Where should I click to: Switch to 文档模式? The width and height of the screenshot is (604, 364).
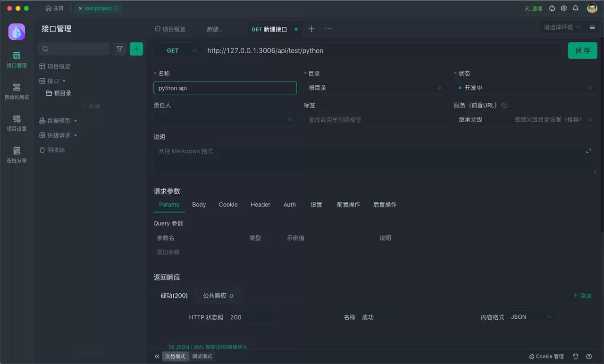coord(175,356)
